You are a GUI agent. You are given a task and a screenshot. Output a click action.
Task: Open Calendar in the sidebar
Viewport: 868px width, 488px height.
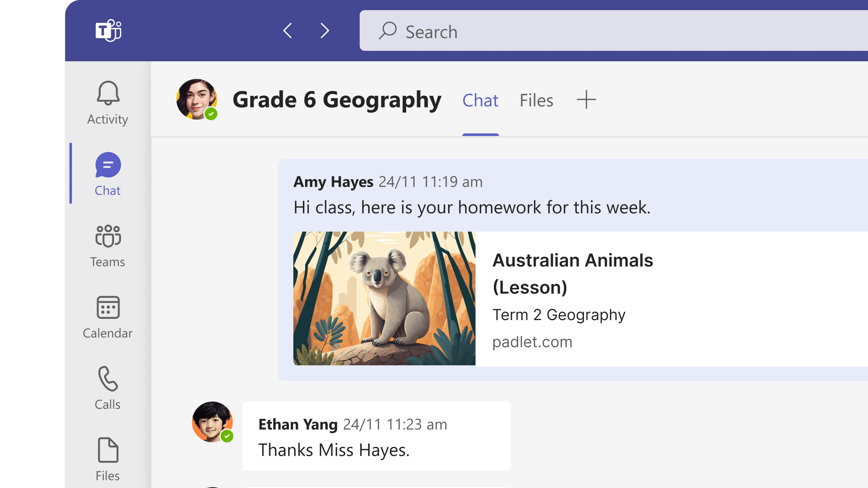[x=108, y=317]
